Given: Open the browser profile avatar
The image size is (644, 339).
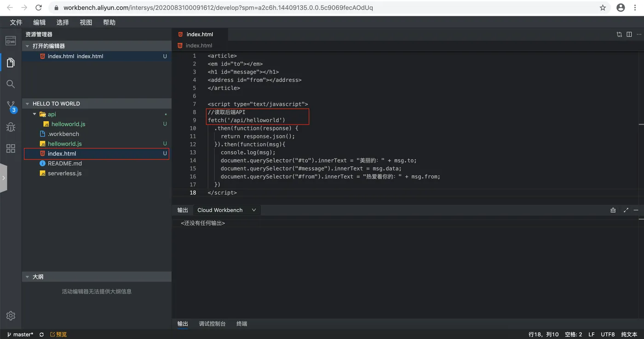Looking at the screenshot, I should pos(621,8).
